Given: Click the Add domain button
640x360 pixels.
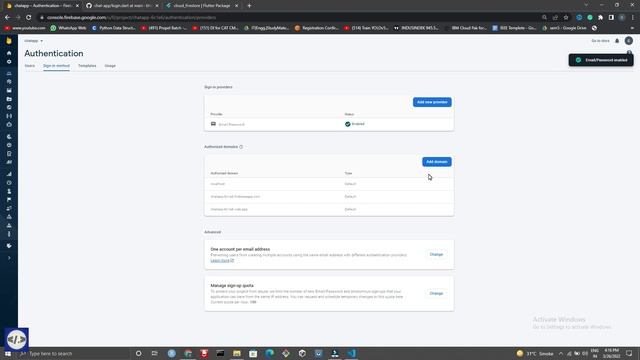Looking at the screenshot, I should 436,162.
